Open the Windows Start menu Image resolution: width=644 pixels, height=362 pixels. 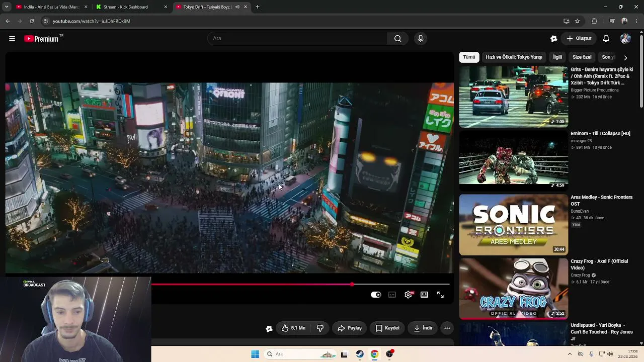point(255,354)
